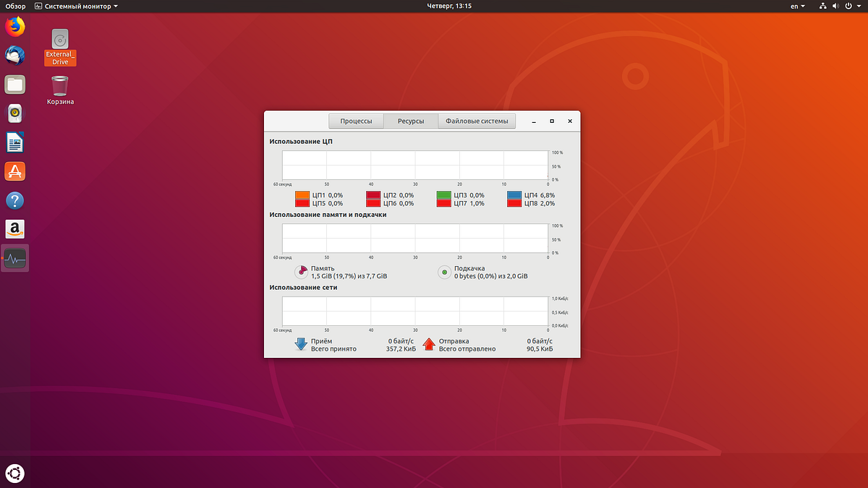Click the Обзор button in top bar
The image size is (868, 488).
pos(15,6)
